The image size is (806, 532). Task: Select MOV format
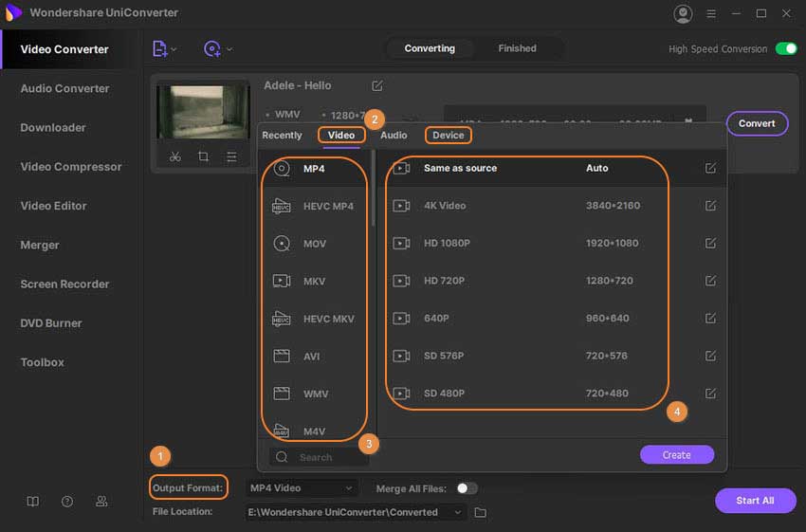[315, 244]
